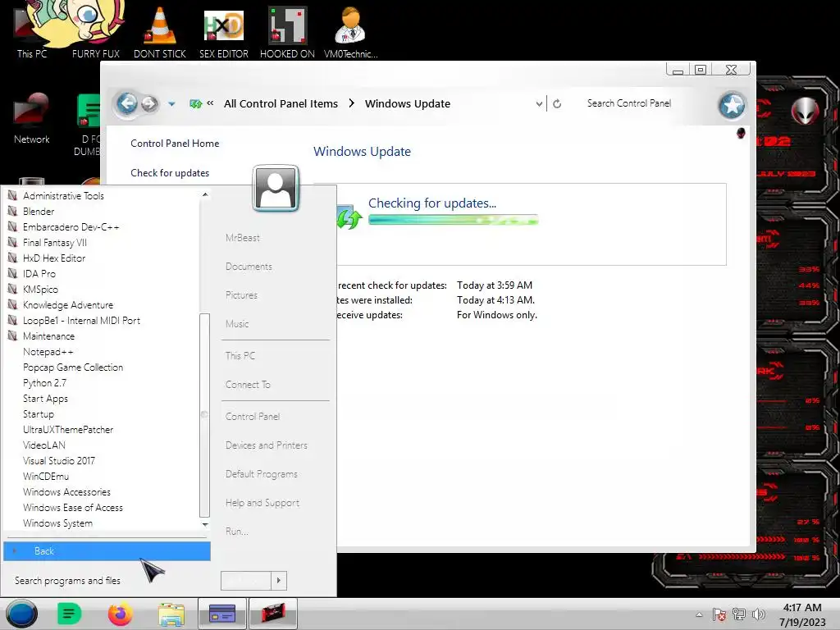Open Control Panel from the Start menu
The width and height of the screenshot is (840, 630).
click(x=253, y=416)
